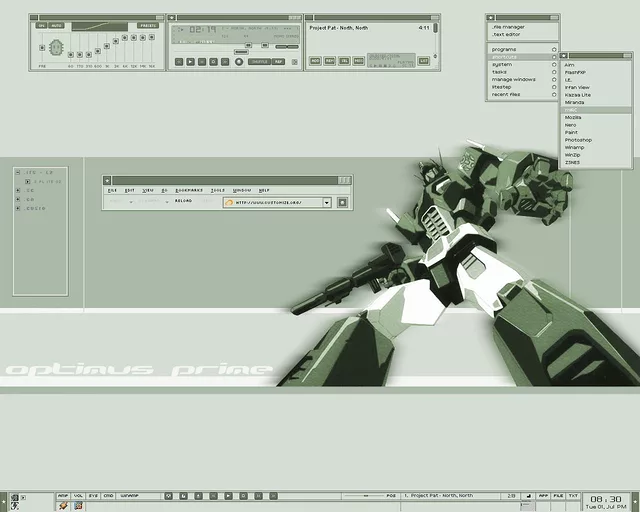Launch Irfan View from the shortcuts submenu
Screen dimensions: 640x512
click(x=596, y=87)
